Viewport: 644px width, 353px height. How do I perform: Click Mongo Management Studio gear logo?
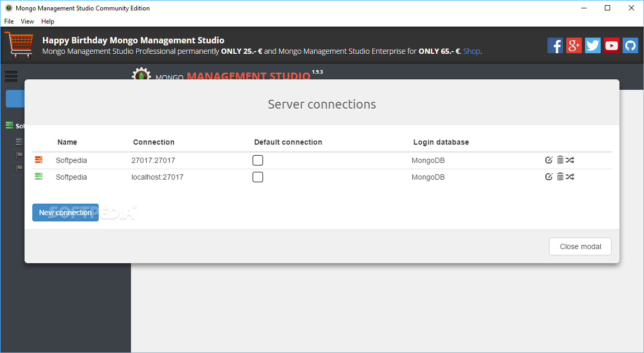pos(141,74)
